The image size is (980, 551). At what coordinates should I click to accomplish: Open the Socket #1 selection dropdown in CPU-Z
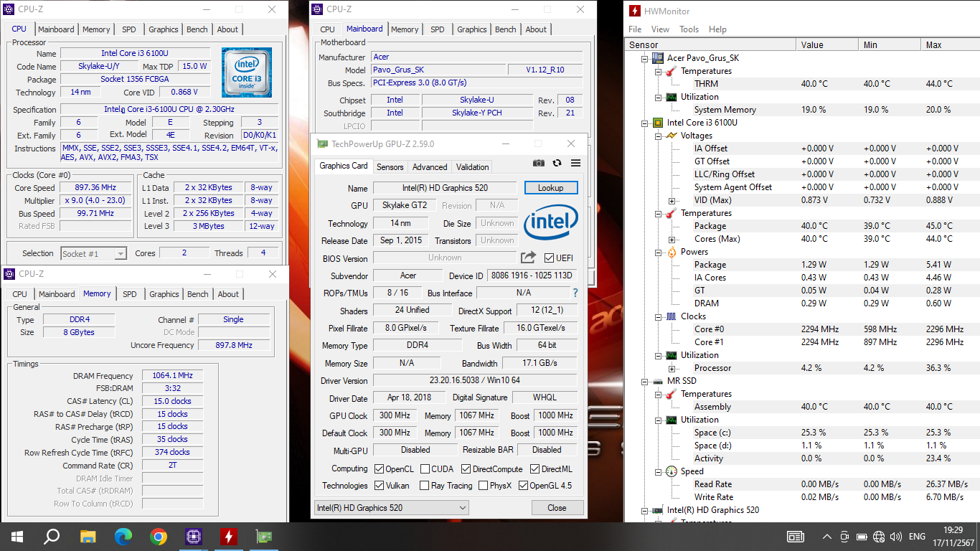pos(93,253)
